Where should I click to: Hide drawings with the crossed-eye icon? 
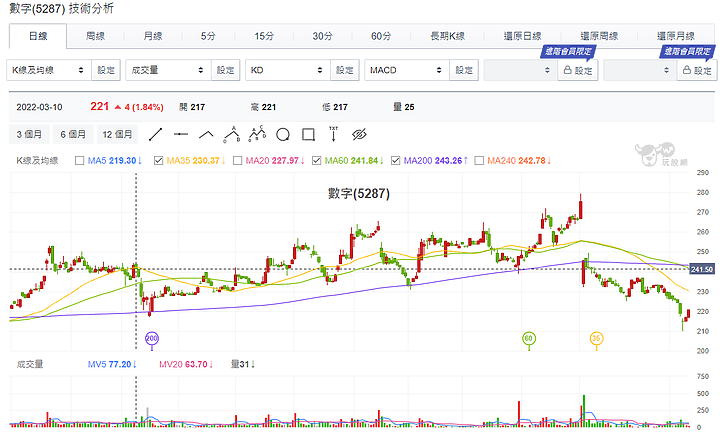pos(359,135)
